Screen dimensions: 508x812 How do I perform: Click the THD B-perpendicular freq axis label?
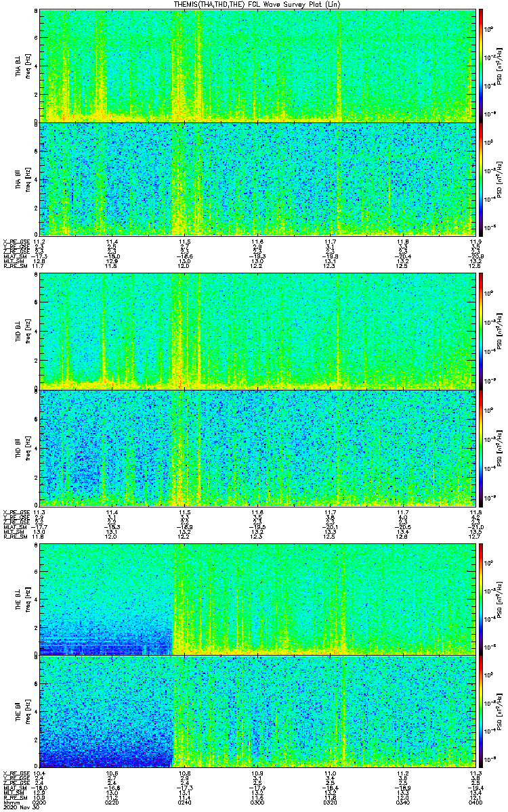27,331
